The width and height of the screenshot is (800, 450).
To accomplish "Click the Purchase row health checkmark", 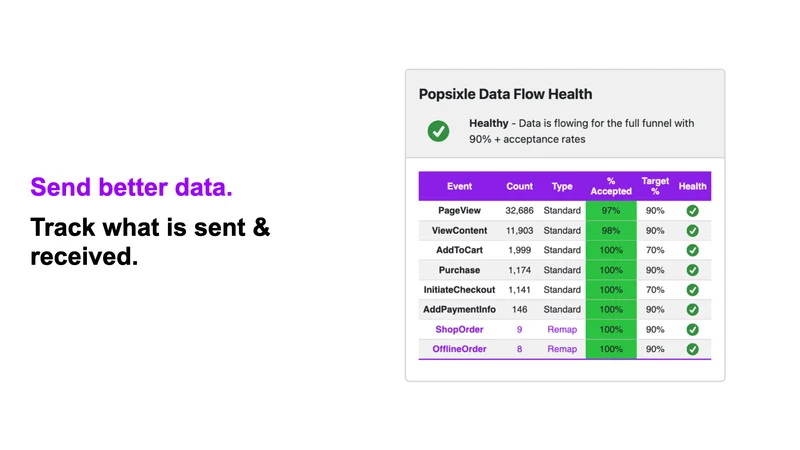I will pyautogui.click(x=692, y=270).
